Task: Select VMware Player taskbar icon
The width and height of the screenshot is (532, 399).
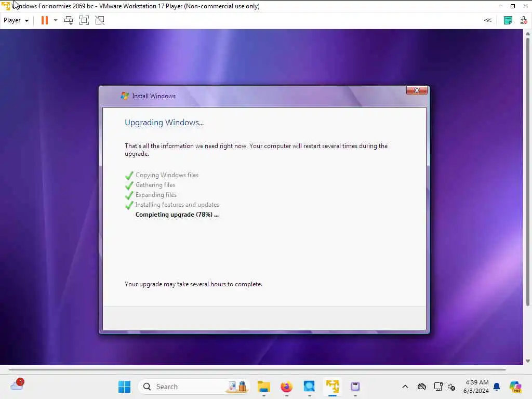Action: pos(332,387)
